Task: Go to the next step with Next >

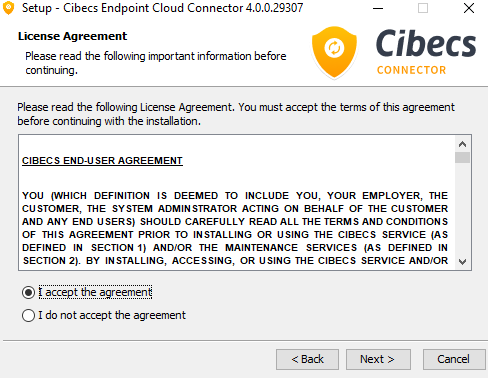Action: click(x=378, y=359)
